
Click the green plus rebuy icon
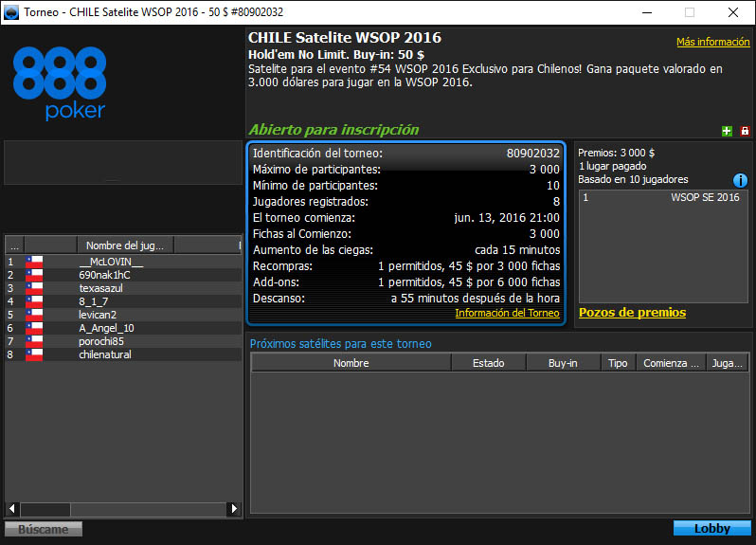point(727,131)
